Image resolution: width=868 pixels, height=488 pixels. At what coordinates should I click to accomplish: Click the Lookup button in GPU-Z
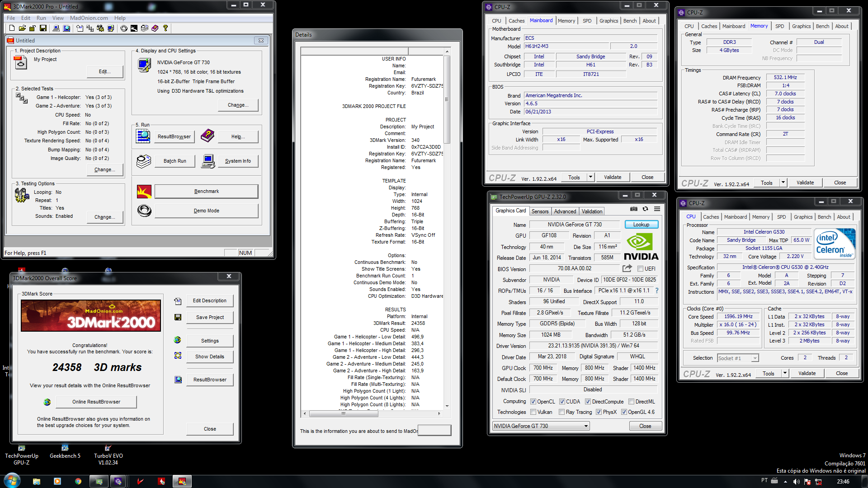(x=641, y=225)
